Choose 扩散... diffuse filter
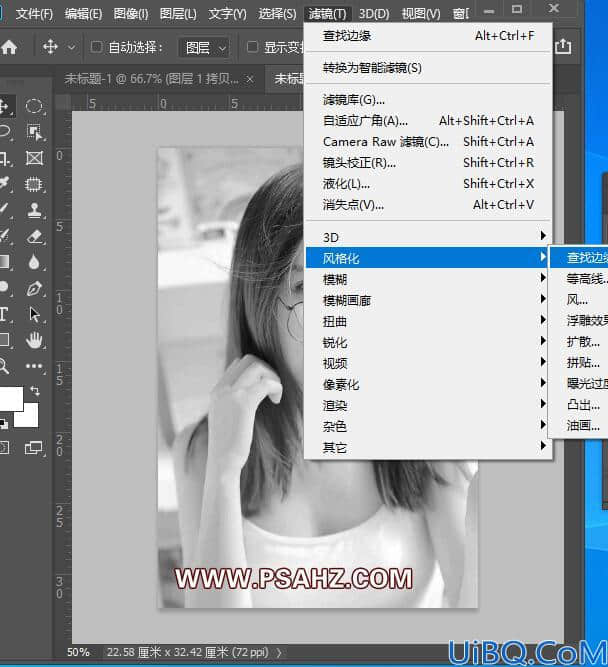This screenshot has width=608, height=667. tap(579, 342)
